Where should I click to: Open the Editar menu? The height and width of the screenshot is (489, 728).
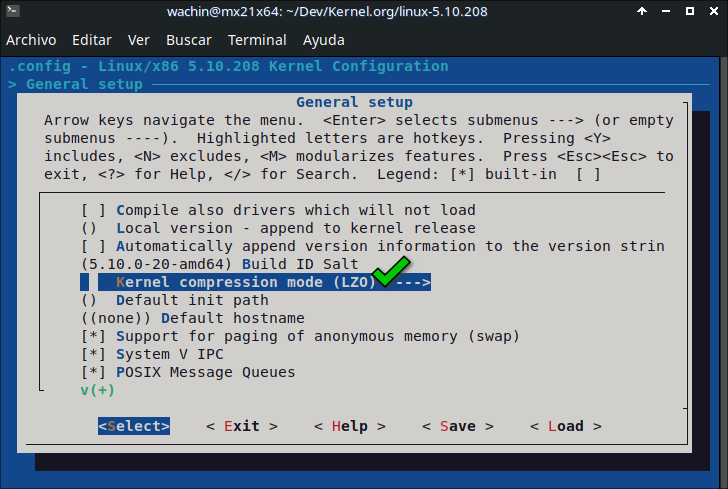click(92, 40)
